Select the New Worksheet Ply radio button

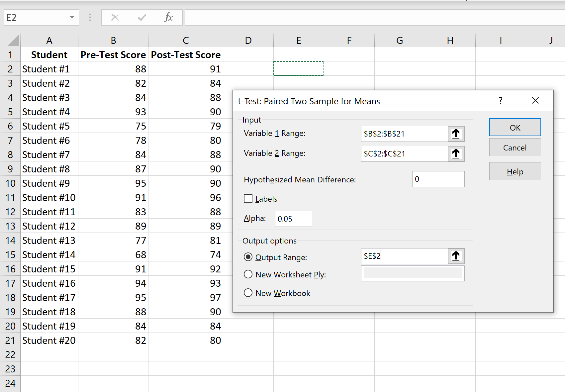(x=248, y=274)
